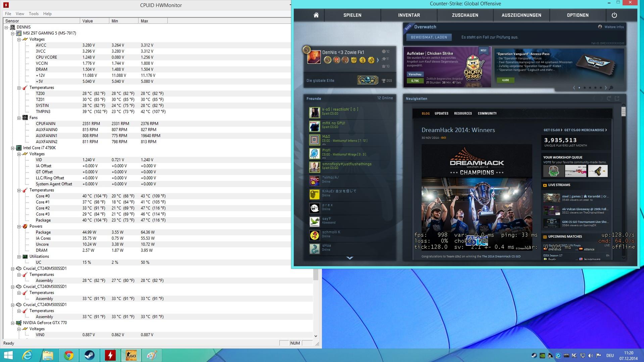Click the Value column header
Screen dimensions: 644x362
pos(95,21)
